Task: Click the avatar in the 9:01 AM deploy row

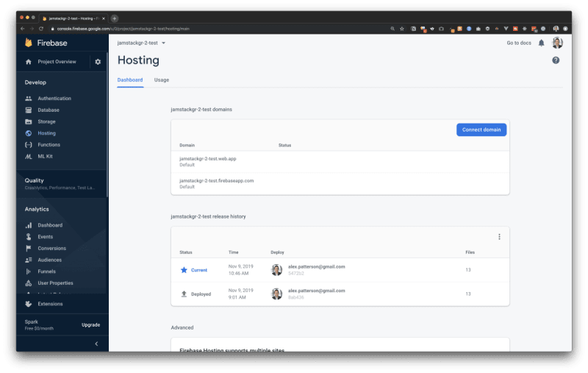Action: click(277, 294)
